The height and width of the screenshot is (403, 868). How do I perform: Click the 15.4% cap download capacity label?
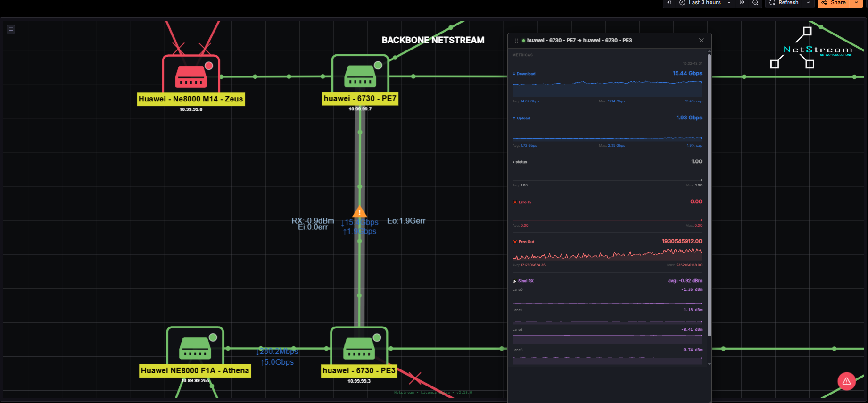point(694,101)
